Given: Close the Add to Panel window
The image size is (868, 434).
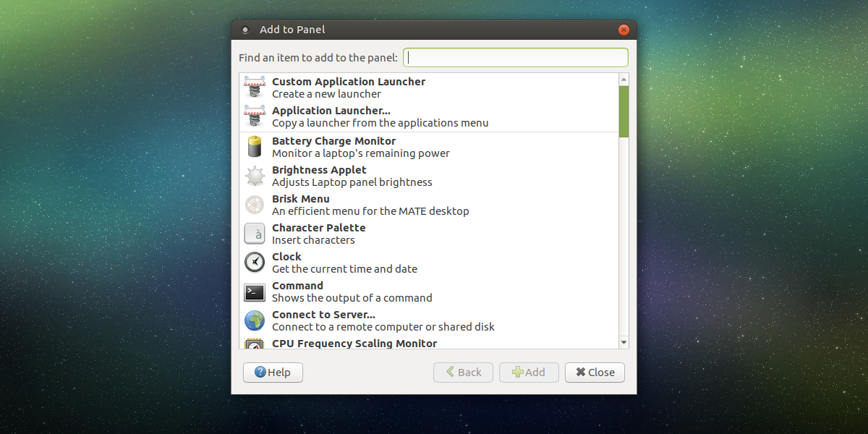Looking at the screenshot, I should [624, 30].
